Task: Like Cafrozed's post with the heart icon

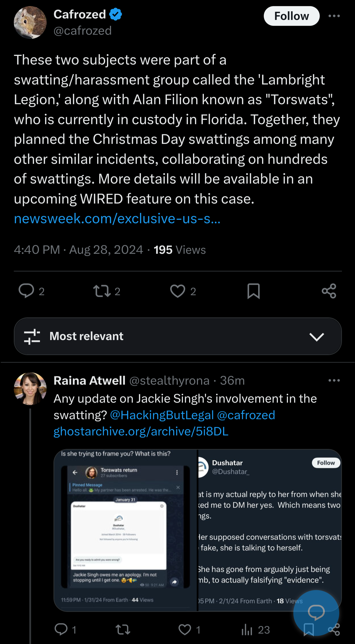Action: click(177, 291)
